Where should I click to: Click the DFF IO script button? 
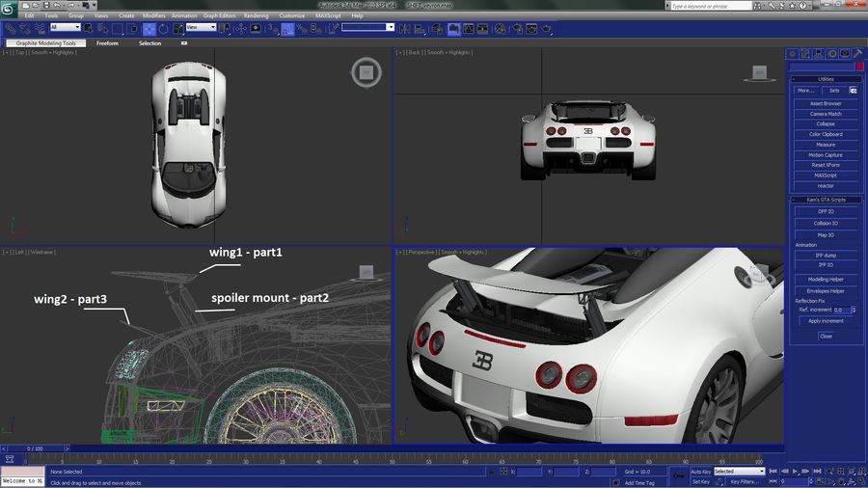826,211
